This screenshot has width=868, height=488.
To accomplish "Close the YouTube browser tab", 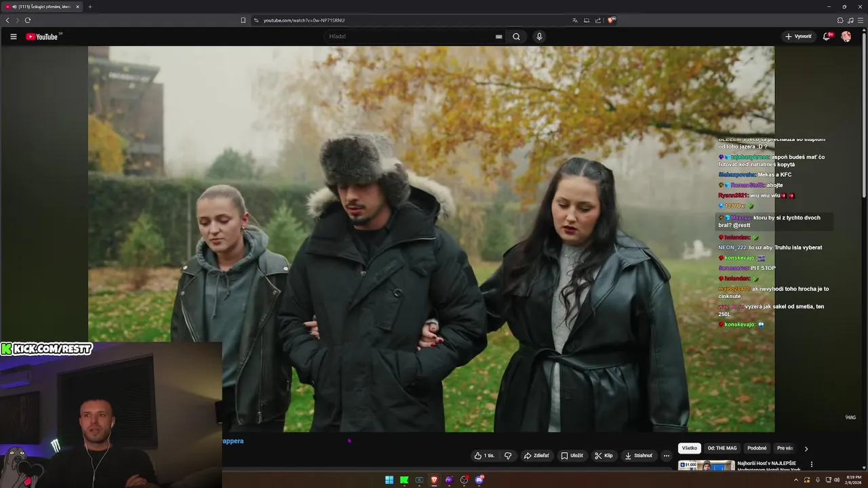I will tap(77, 7).
